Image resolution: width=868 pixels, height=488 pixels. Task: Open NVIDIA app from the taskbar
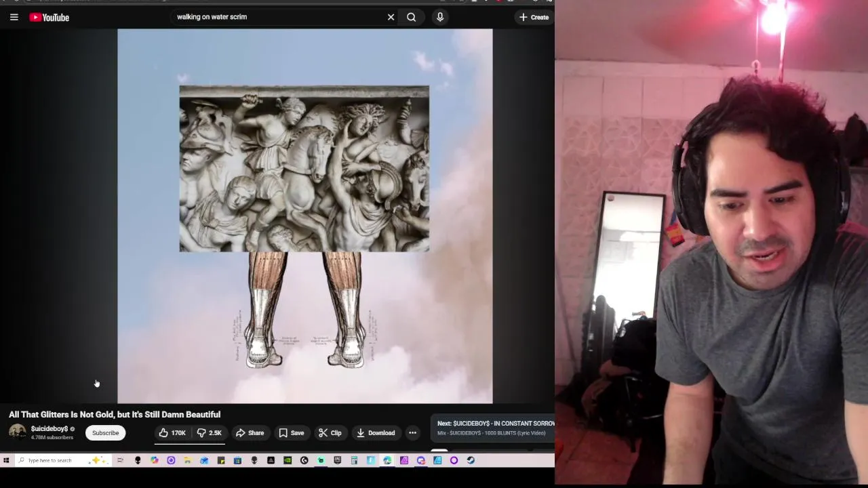pos(287,460)
